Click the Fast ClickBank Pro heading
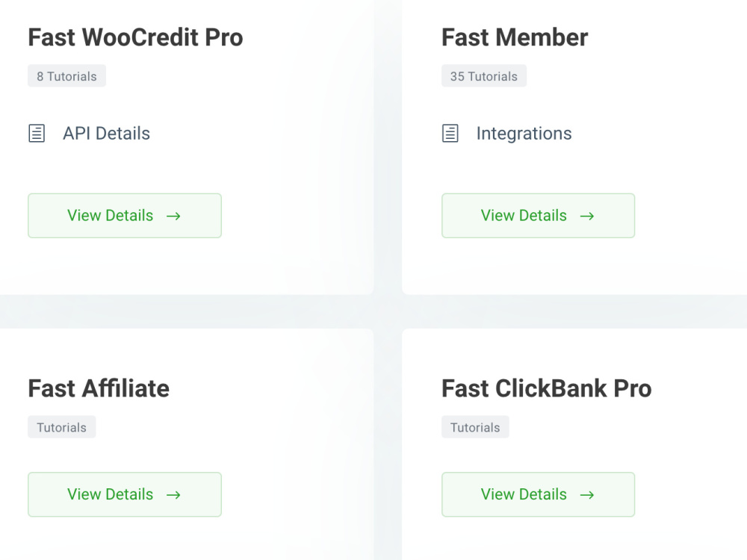Screen dimensions: 747x560 pos(547,388)
